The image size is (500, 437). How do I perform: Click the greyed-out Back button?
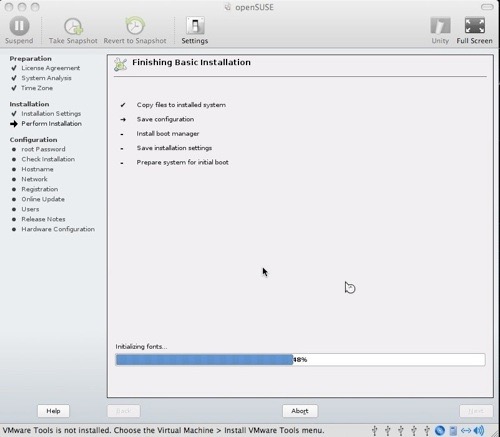click(x=124, y=411)
